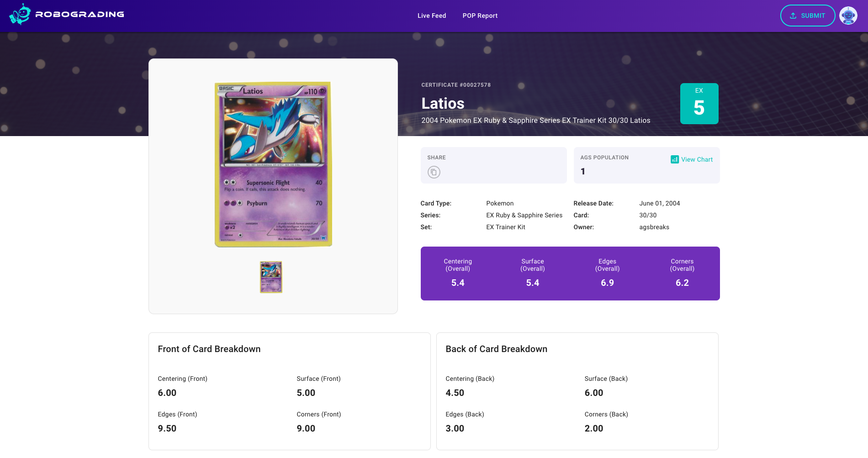868x458 pixels.
Task: Click the SHARE label
Action: [436, 158]
